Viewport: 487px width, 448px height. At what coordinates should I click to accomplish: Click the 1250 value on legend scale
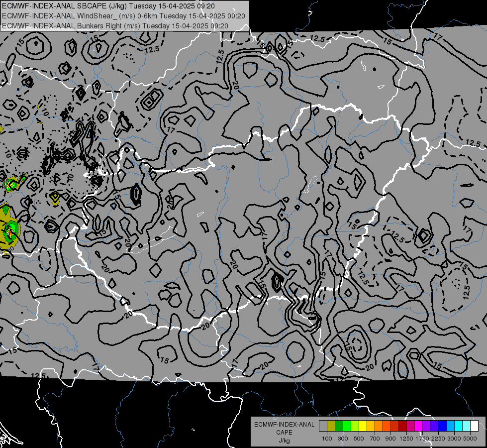(406, 439)
